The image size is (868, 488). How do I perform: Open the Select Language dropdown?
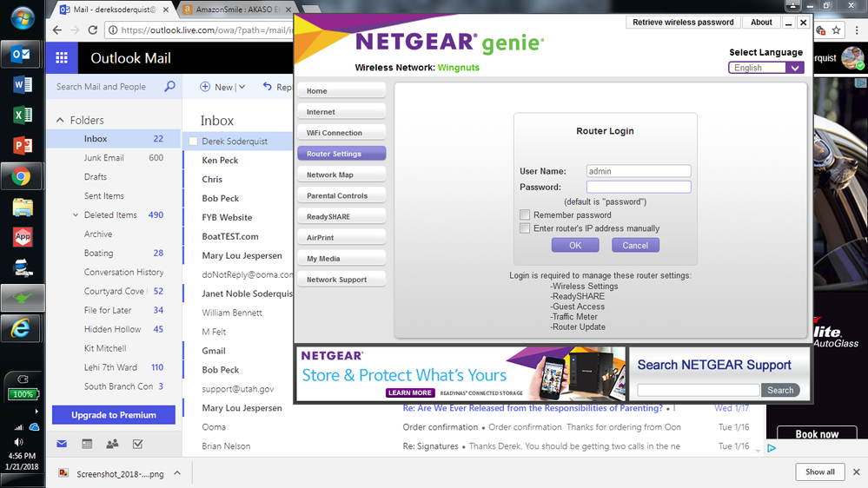pyautogui.click(x=766, y=68)
